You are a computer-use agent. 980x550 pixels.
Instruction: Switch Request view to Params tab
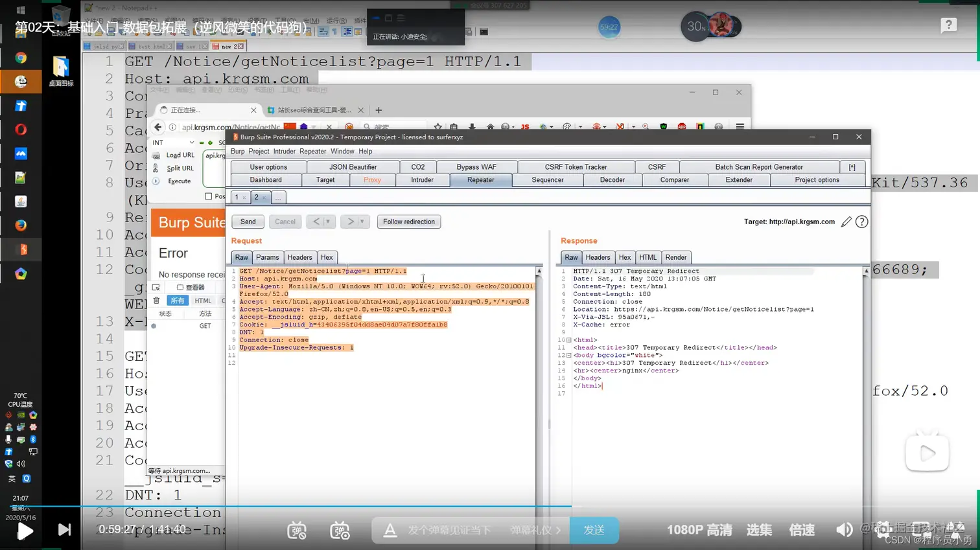(267, 257)
